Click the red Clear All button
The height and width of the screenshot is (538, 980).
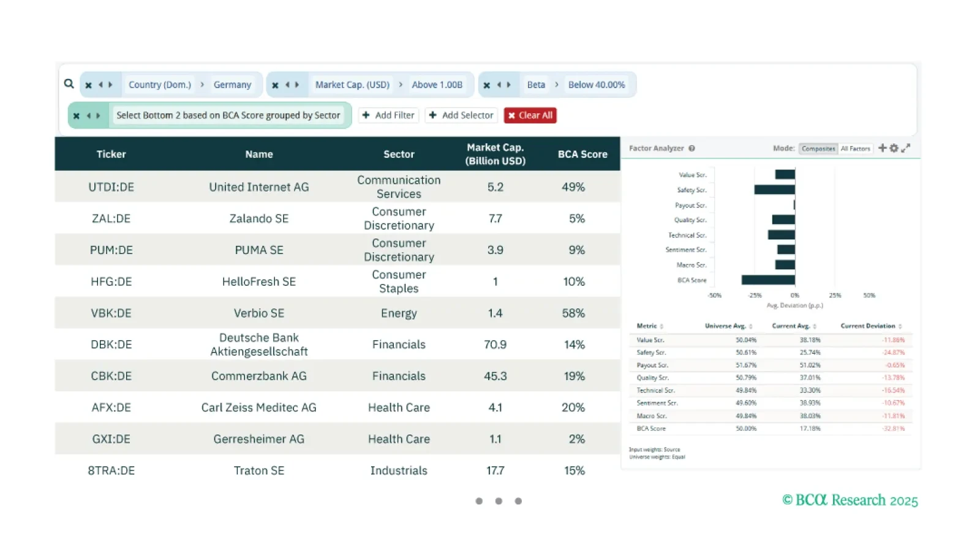[x=530, y=115]
